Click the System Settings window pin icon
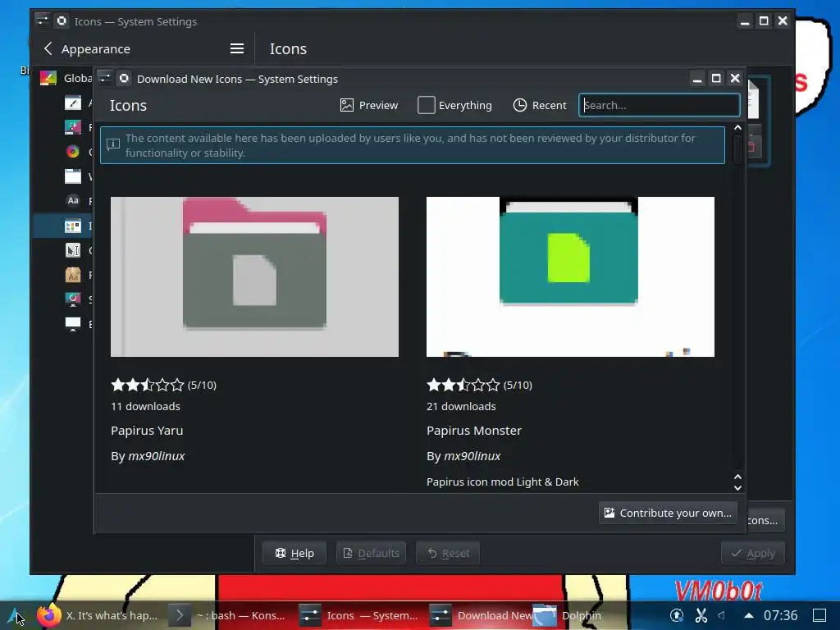Image resolution: width=840 pixels, height=630 pixels. point(62,21)
